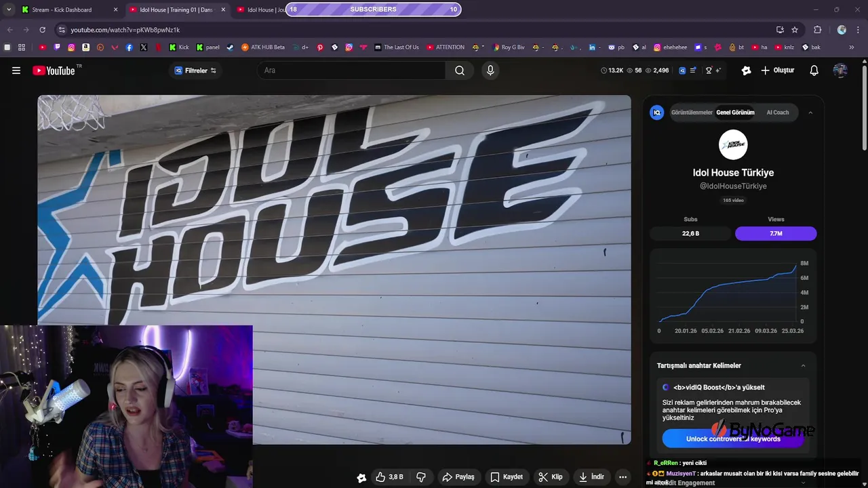Expand the Engagement section chevron

803,483
